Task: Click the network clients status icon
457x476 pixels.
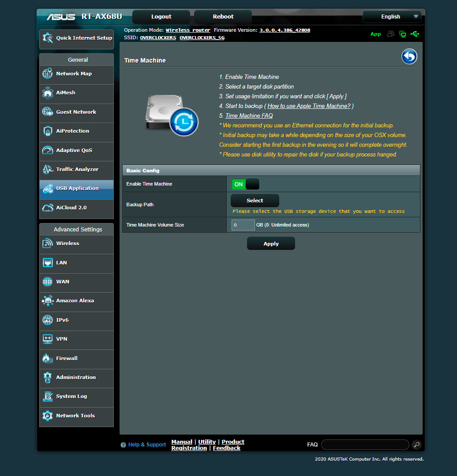Action: coord(403,34)
